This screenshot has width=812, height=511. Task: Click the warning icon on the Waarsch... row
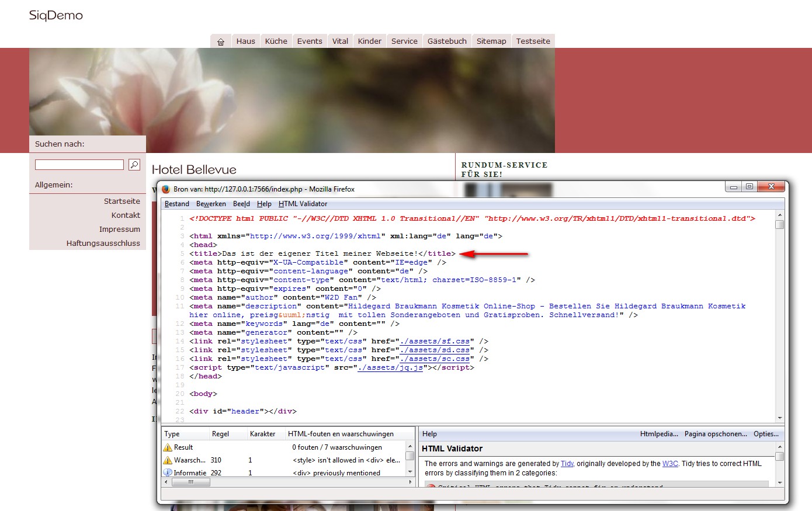tap(168, 460)
